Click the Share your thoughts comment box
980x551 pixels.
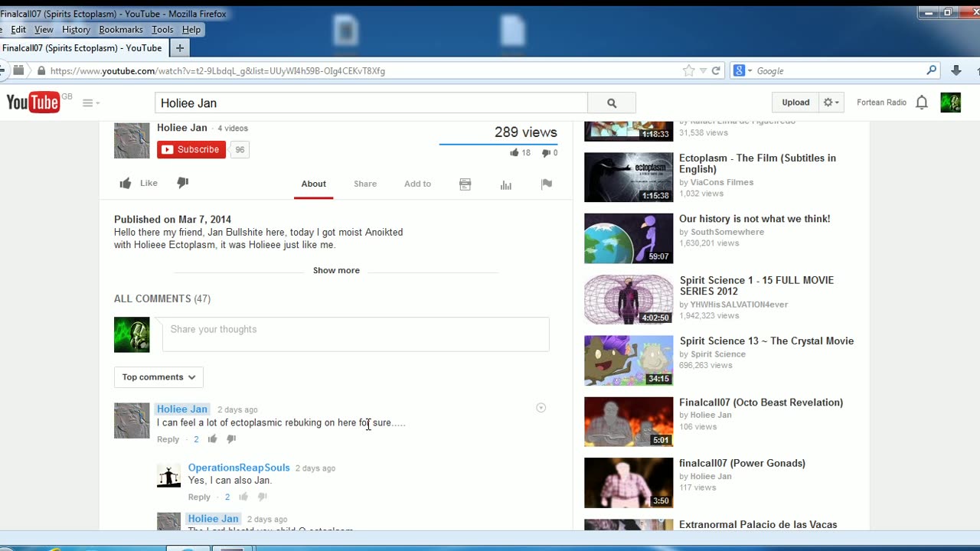[355, 334]
